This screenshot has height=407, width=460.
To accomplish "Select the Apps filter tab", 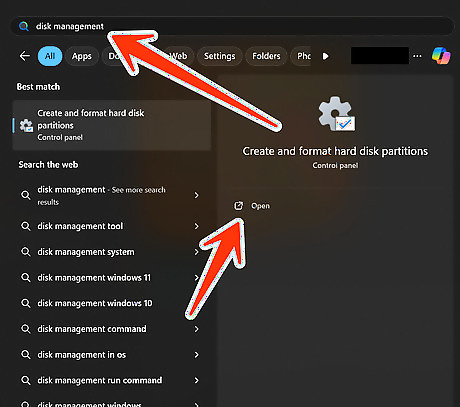I will point(82,56).
